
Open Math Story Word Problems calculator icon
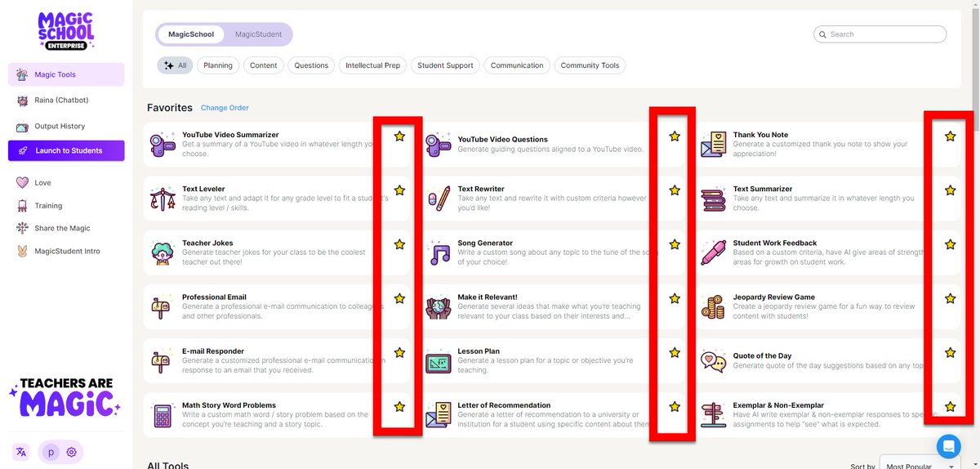click(x=163, y=415)
